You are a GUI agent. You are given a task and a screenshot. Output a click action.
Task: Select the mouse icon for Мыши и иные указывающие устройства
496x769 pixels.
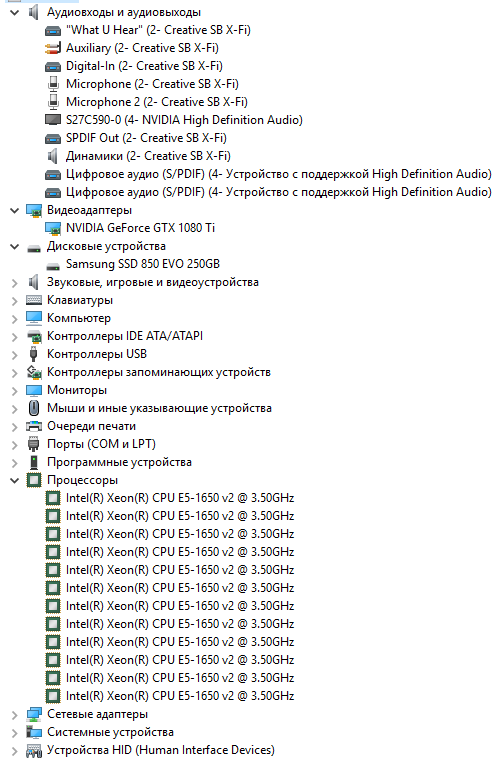33,408
